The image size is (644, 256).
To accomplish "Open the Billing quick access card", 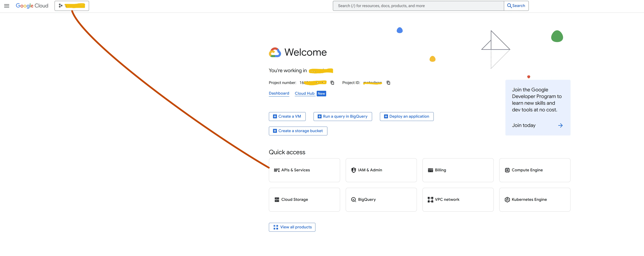I will tap(458, 170).
